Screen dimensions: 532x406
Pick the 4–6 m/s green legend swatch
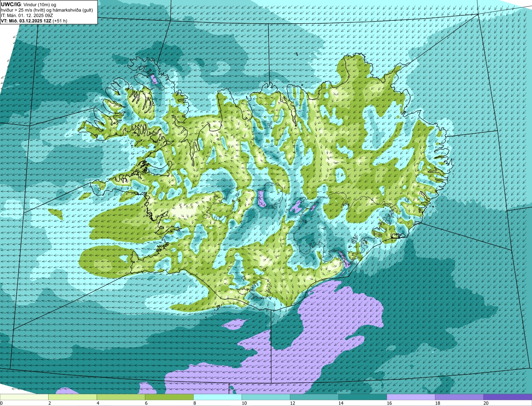[x=121, y=397]
